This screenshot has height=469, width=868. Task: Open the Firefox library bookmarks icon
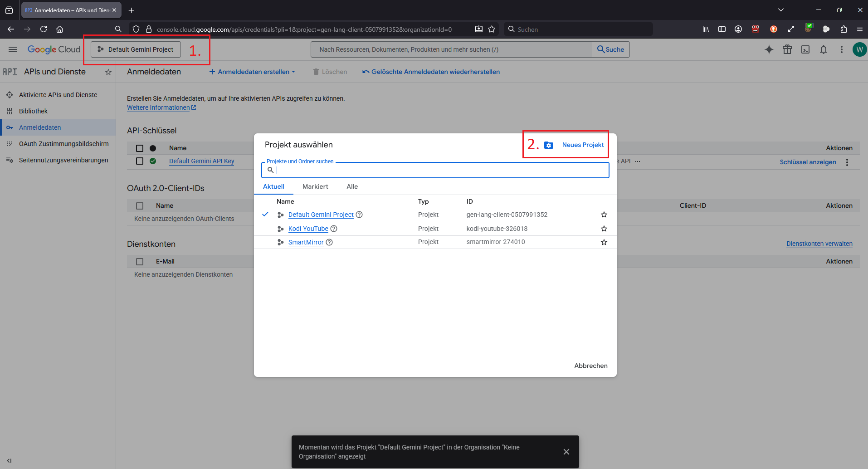tap(706, 29)
